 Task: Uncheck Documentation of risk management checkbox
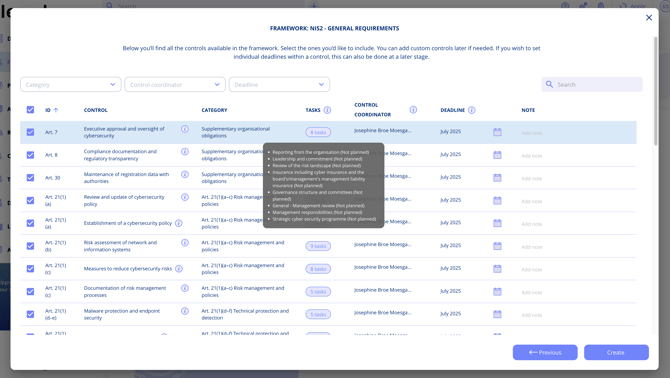click(x=30, y=291)
